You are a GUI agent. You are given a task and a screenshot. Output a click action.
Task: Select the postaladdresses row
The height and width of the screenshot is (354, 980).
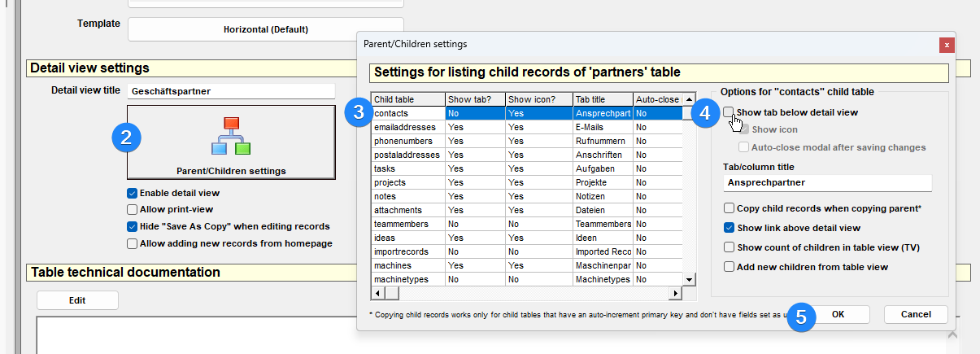[527, 155]
